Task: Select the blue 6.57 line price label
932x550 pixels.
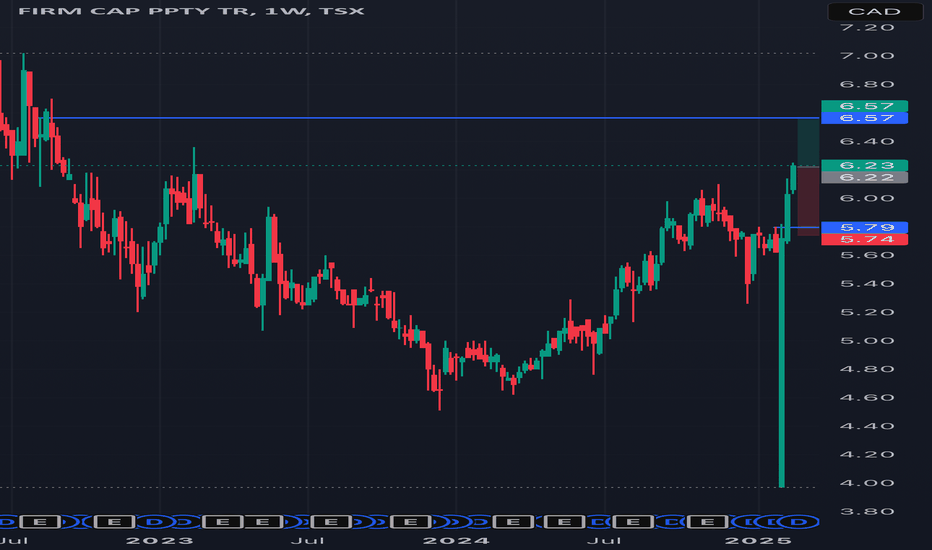Action: click(x=864, y=118)
